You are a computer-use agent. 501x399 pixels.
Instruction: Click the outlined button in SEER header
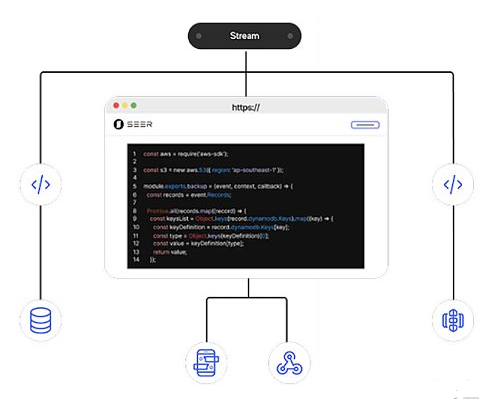(365, 125)
